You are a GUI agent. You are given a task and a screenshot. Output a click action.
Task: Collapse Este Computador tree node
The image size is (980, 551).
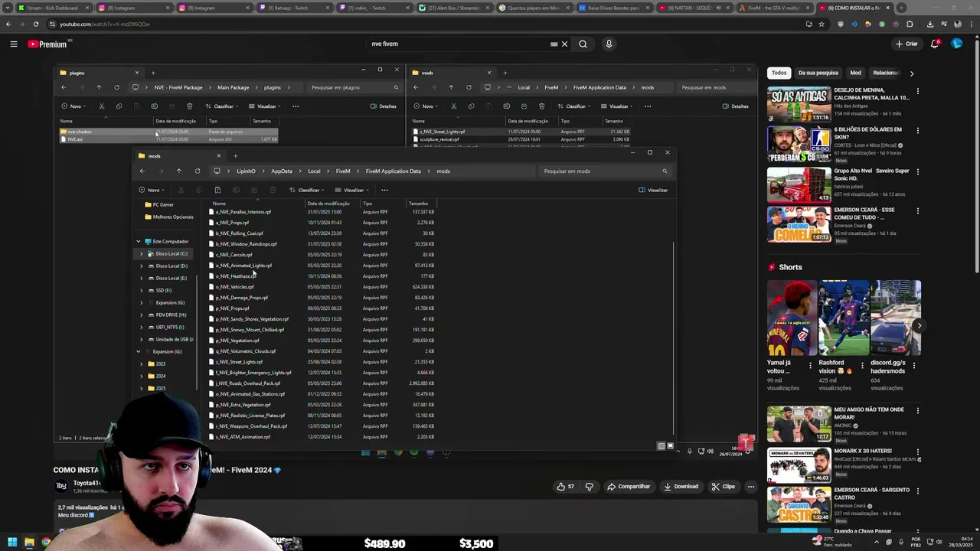pos(139,241)
